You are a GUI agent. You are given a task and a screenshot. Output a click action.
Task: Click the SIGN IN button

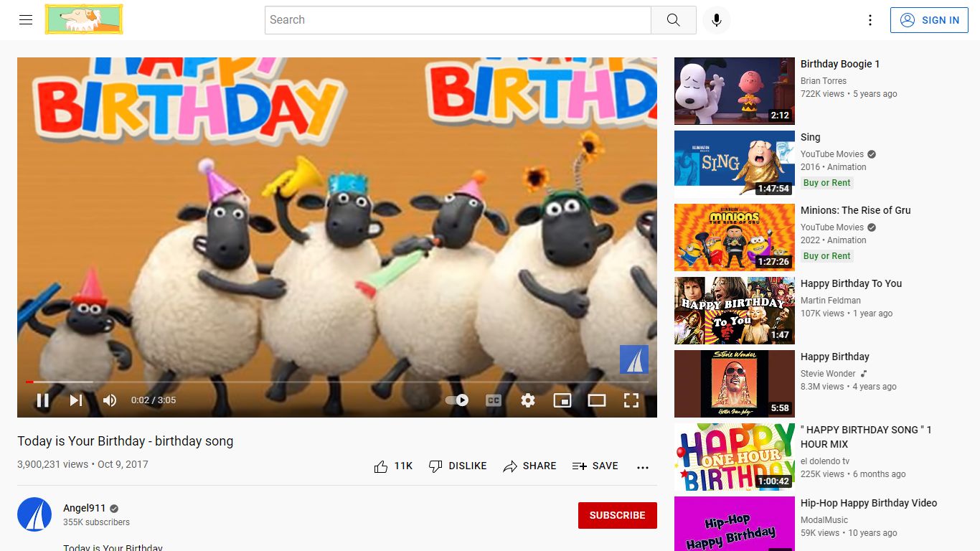pyautogui.click(x=929, y=20)
